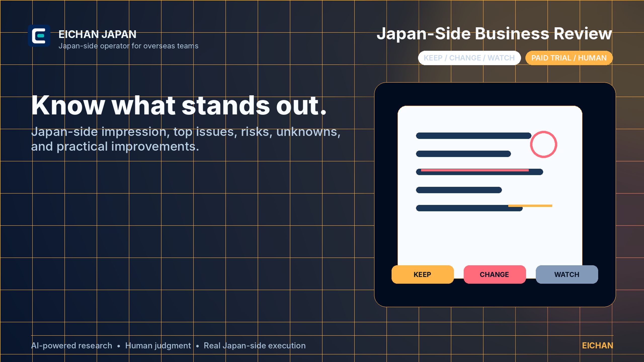
Task: Click the 'Human judgment' footer text
Action: (158, 346)
